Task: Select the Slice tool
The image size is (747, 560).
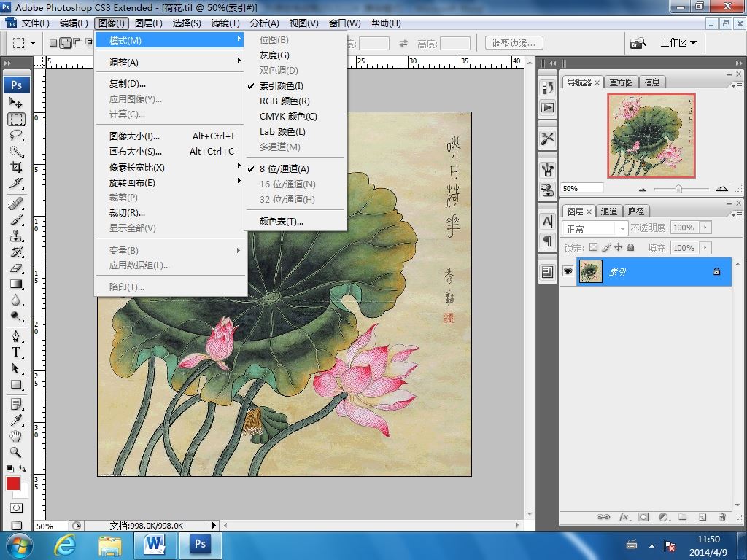Action: [16, 183]
